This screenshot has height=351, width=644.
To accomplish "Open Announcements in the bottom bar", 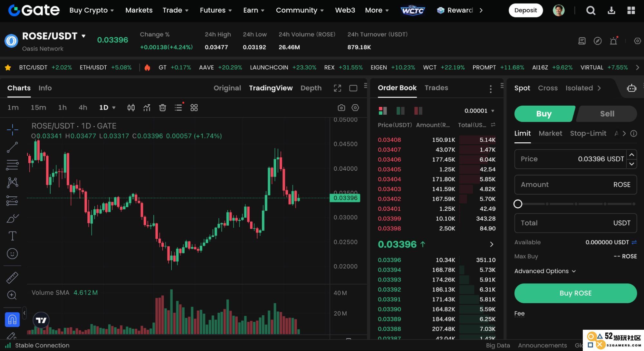I will pyautogui.click(x=542, y=345).
